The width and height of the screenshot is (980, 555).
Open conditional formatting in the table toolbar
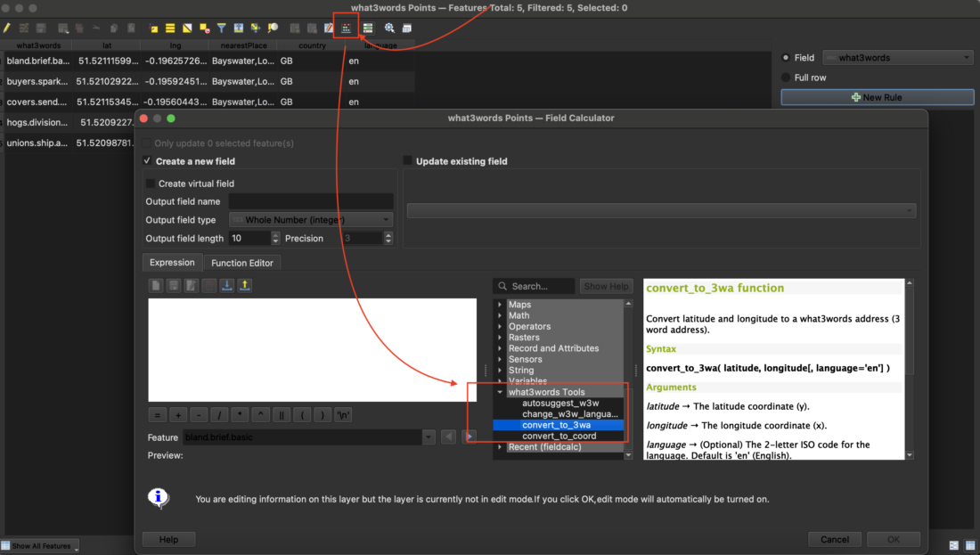368,29
